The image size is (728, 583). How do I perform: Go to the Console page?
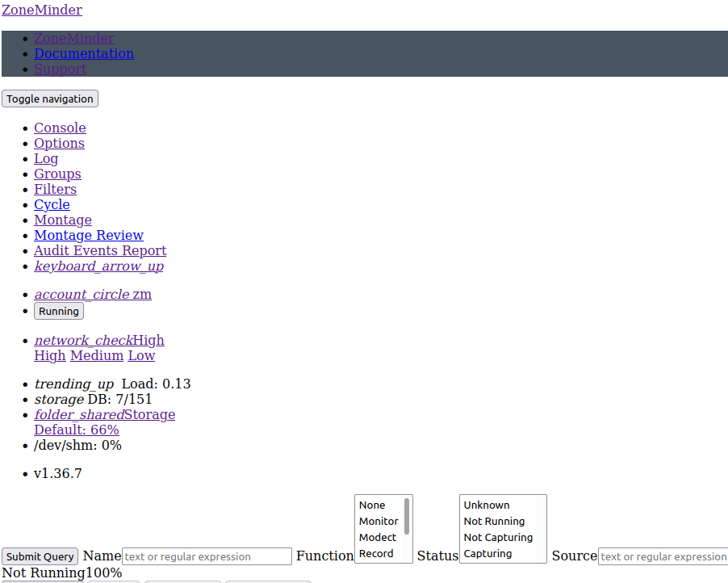point(60,128)
